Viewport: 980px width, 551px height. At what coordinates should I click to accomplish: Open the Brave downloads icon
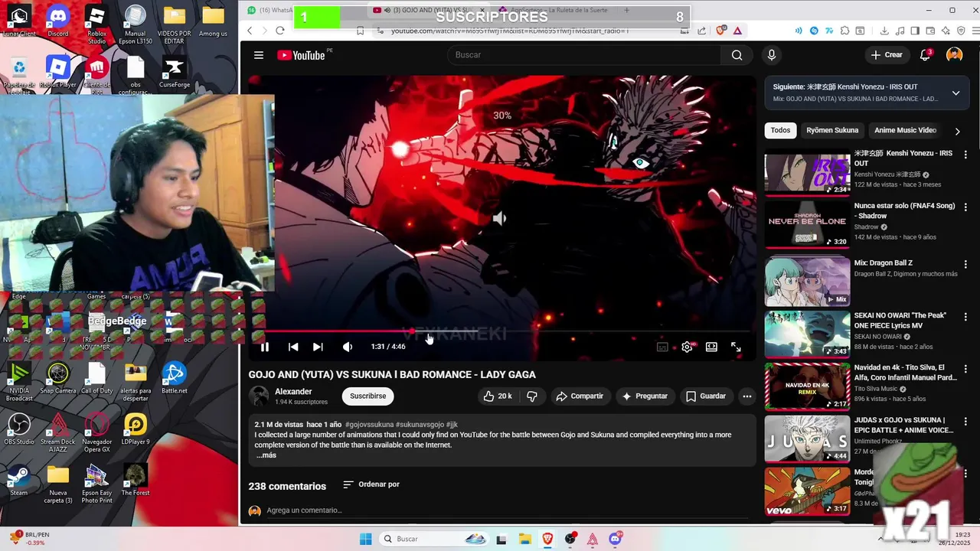coord(884,31)
